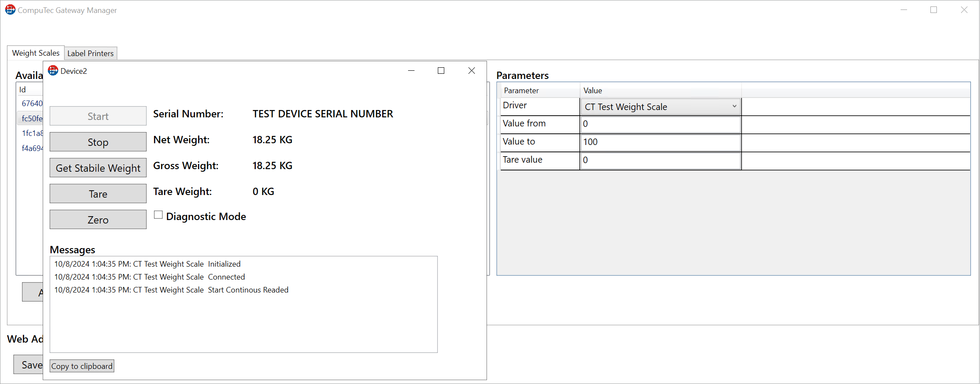Focus the Value to field containing 100
This screenshot has width=980, height=384.
tap(660, 142)
